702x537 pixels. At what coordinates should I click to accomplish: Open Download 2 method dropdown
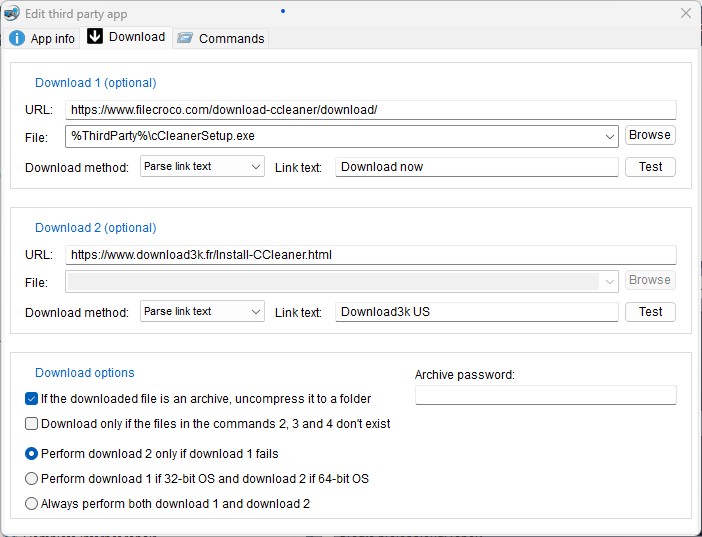click(x=202, y=312)
